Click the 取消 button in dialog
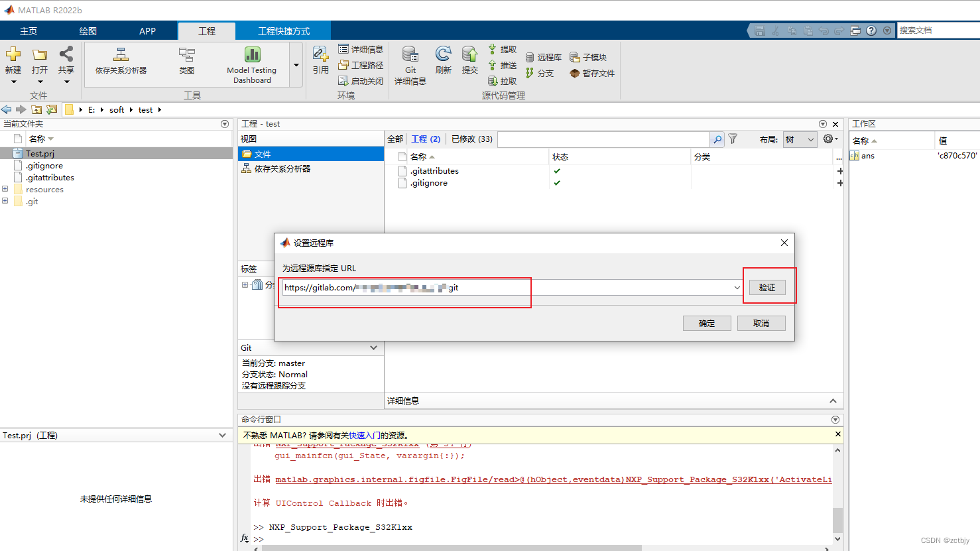The width and height of the screenshot is (980, 551). tap(761, 324)
